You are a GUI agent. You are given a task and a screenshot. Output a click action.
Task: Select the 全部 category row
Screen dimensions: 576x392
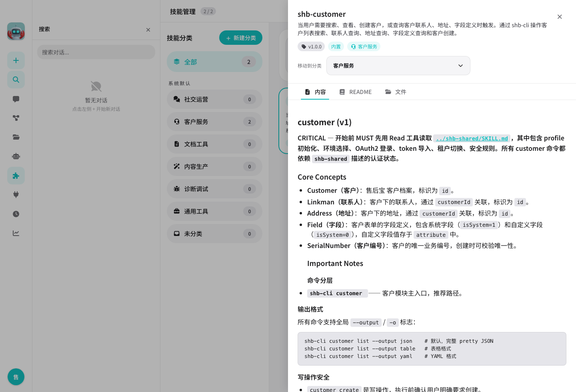[x=214, y=62]
